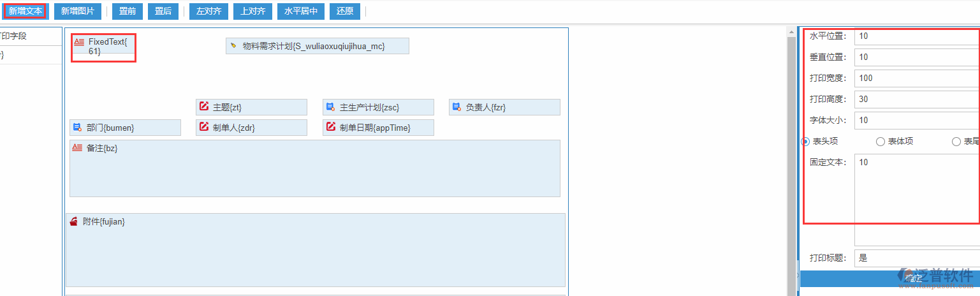Select the 主题{zt} field
The image size is (980, 296).
251,107
